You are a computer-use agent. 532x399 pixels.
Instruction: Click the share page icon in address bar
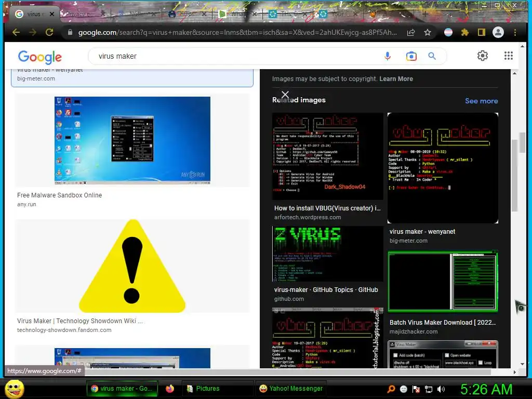tap(411, 33)
